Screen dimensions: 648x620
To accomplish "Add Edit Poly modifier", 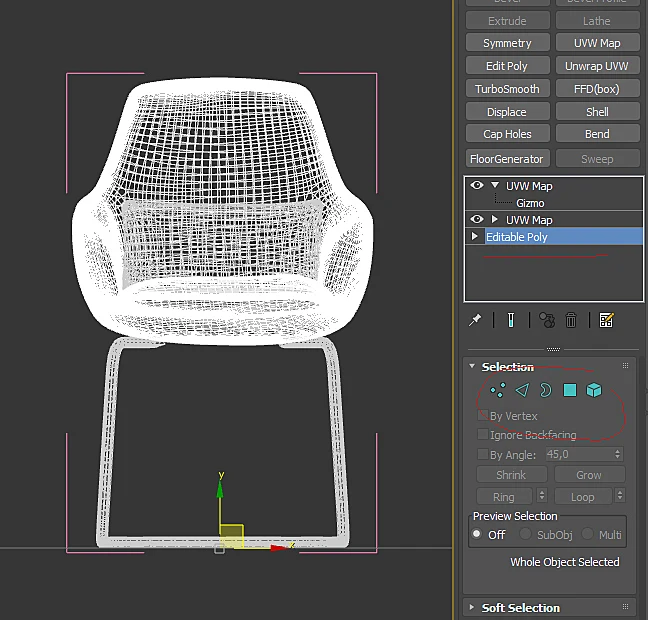I will coord(507,66).
